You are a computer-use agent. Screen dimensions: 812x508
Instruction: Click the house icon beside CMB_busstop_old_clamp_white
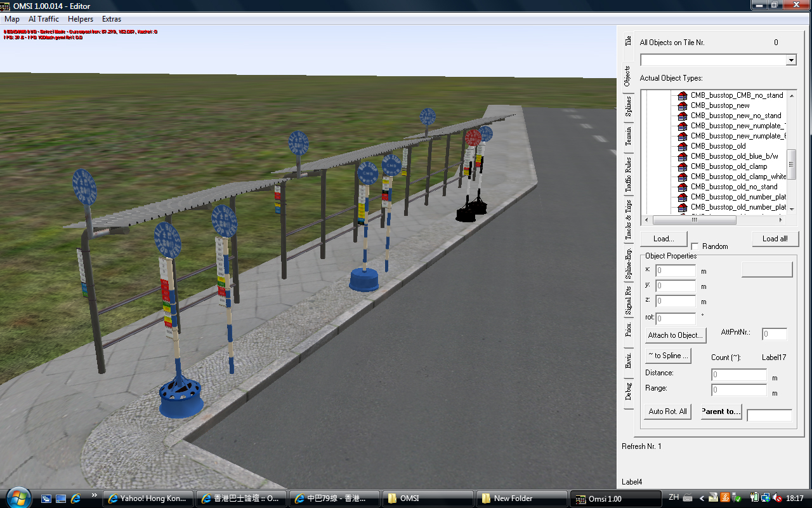(x=683, y=177)
